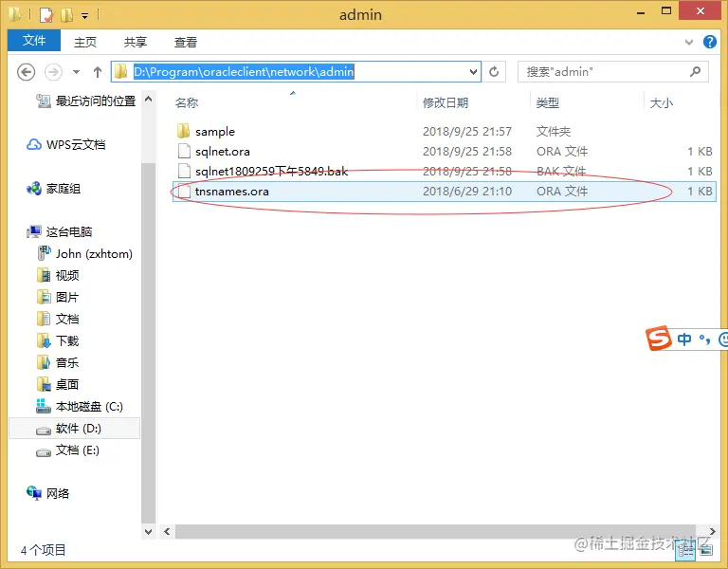The image size is (728, 569).
Task: Open the 文件 menu tab
Action: (x=34, y=41)
